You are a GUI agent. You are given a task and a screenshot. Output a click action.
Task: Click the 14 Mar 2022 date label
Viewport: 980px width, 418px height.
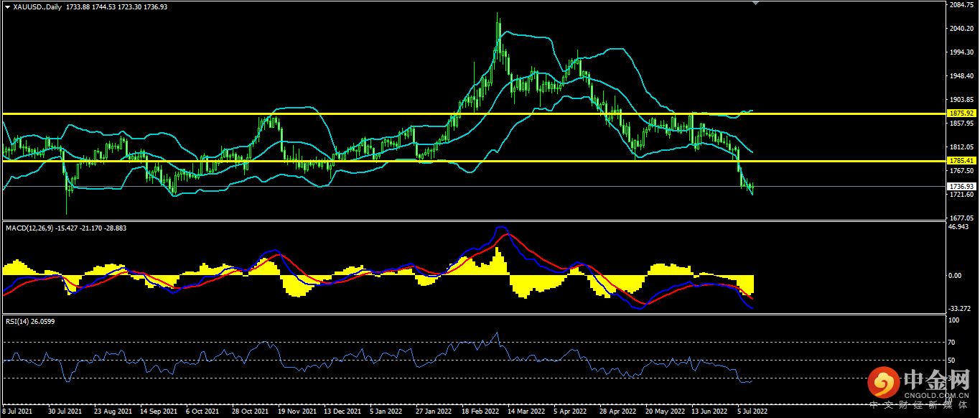pos(526,412)
